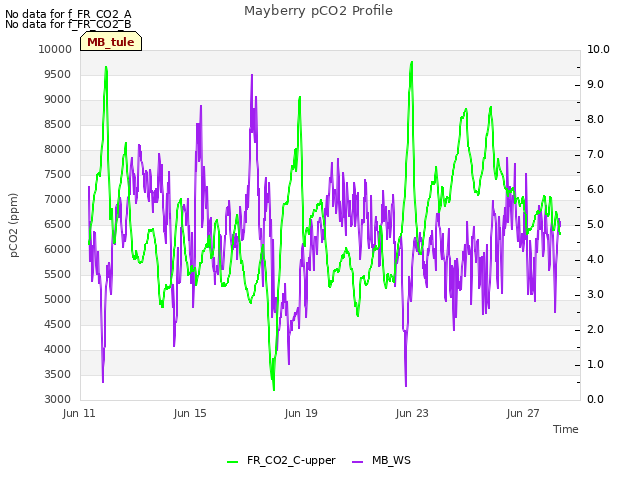Select the FR_CO2_C-upper legend label
The image size is (640, 480).
[291, 460]
